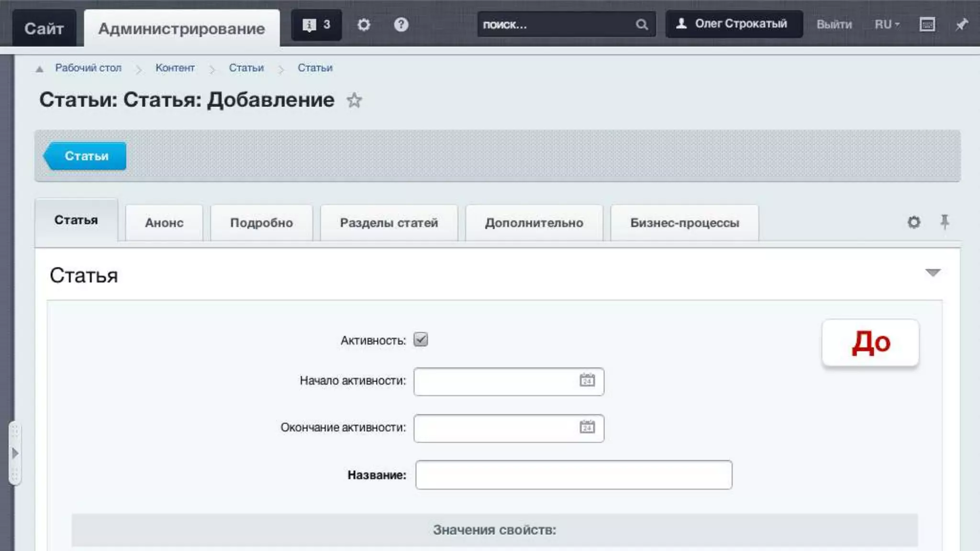Focus the Название input field
The width and height of the screenshot is (980, 551).
[573, 475]
